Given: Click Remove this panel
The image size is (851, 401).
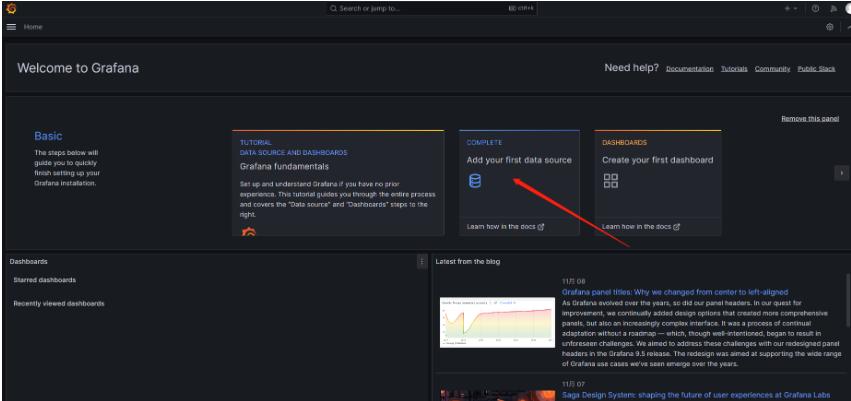Looking at the screenshot, I should point(810,118).
